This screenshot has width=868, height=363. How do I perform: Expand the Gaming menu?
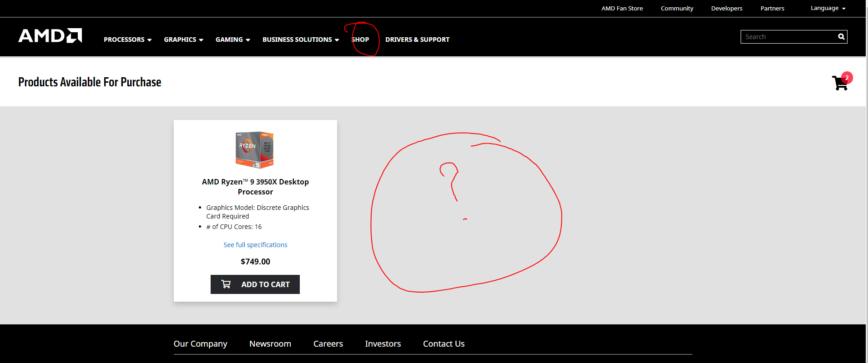point(232,40)
